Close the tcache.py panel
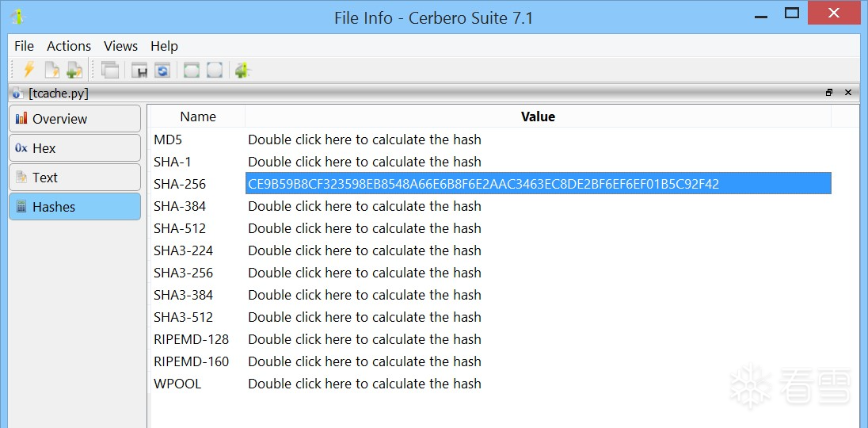The height and width of the screenshot is (428, 868). point(848,93)
